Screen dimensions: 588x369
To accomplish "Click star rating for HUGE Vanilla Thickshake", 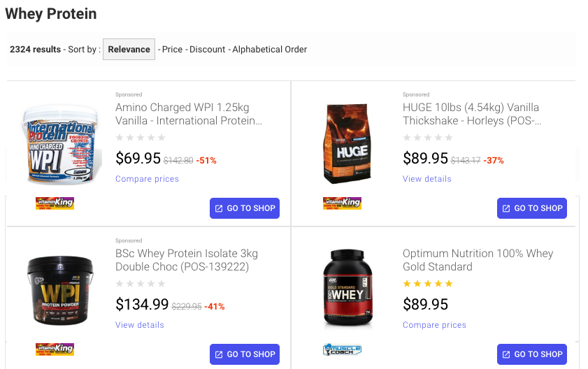I will pos(428,138).
